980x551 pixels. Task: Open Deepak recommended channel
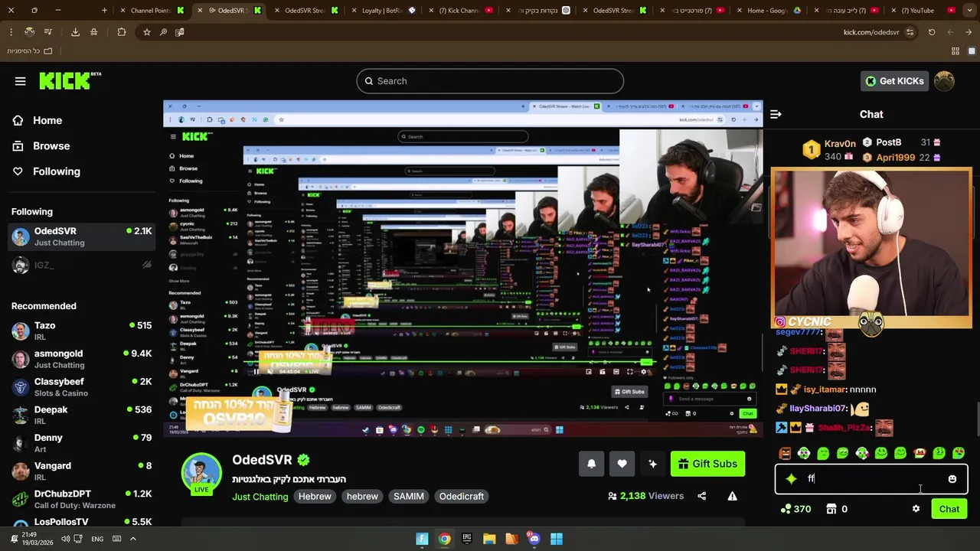tap(82, 415)
